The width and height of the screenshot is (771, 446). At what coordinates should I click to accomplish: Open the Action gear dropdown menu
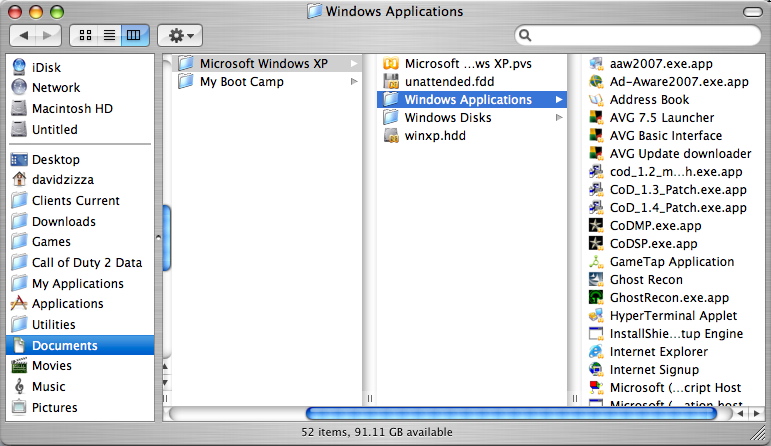(x=180, y=35)
